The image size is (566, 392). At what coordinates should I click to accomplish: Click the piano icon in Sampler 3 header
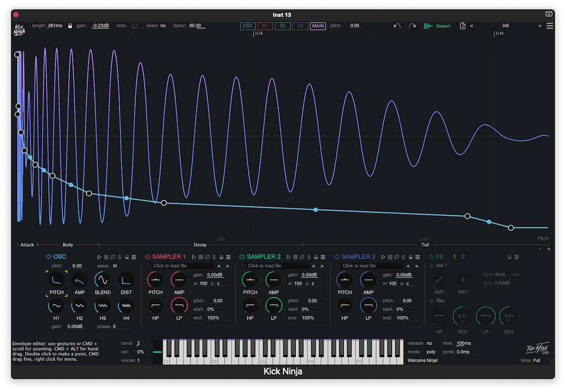390,257
